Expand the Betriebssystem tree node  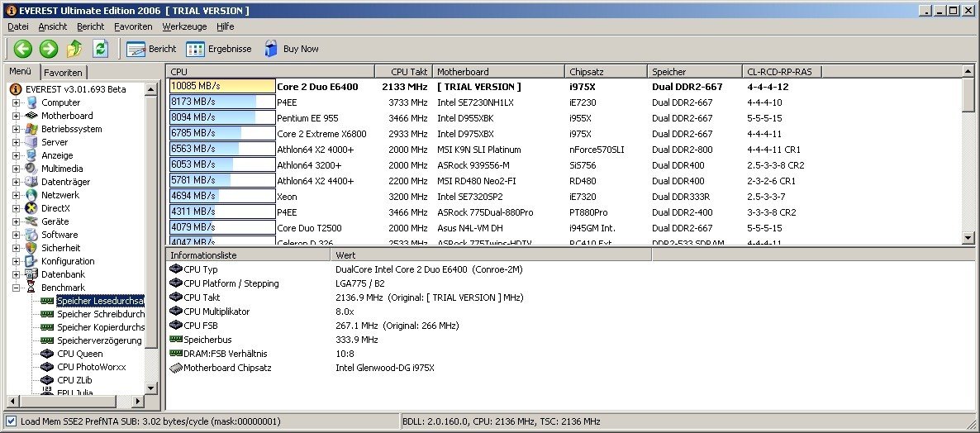point(17,129)
